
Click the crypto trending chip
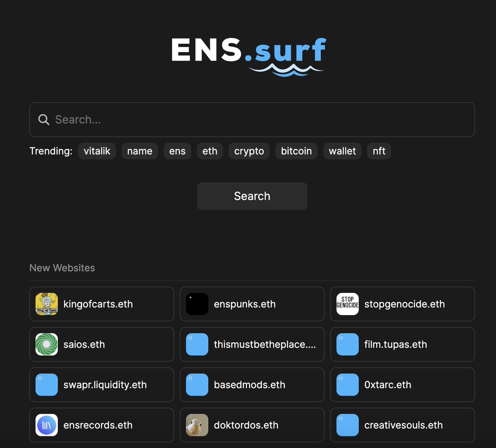point(249,151)
